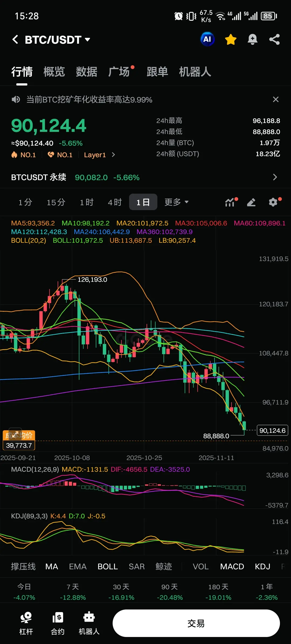This screenshot has height=644, width=291.
Task: View the 1 年 change -2.36%
Action: pos(267,592)
